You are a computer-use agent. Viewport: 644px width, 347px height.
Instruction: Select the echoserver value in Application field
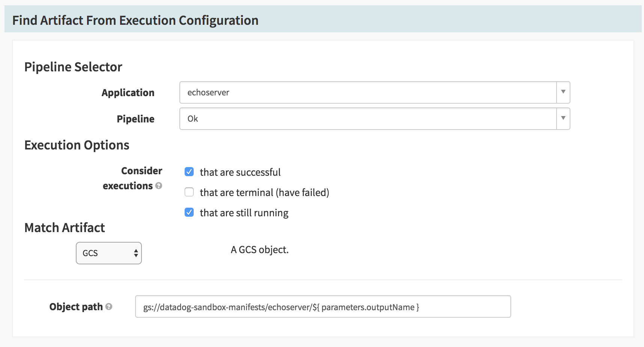click(208, 92)
